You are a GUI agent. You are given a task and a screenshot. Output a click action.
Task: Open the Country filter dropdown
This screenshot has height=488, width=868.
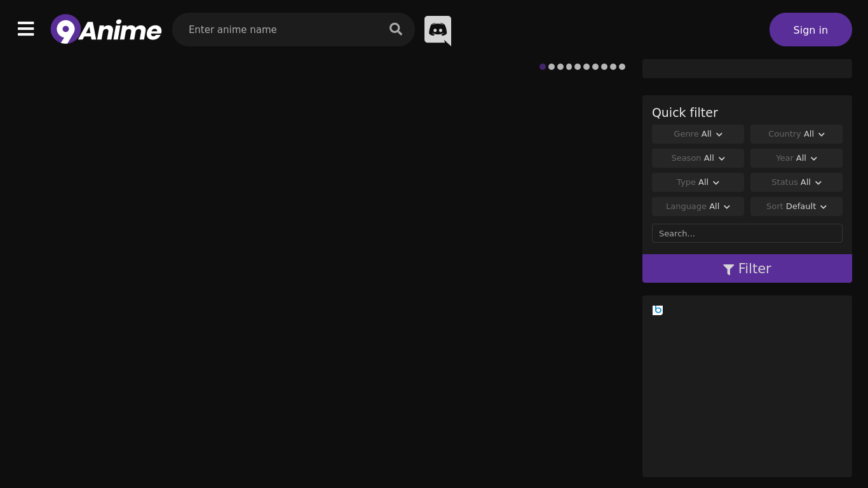click(796, 134)
